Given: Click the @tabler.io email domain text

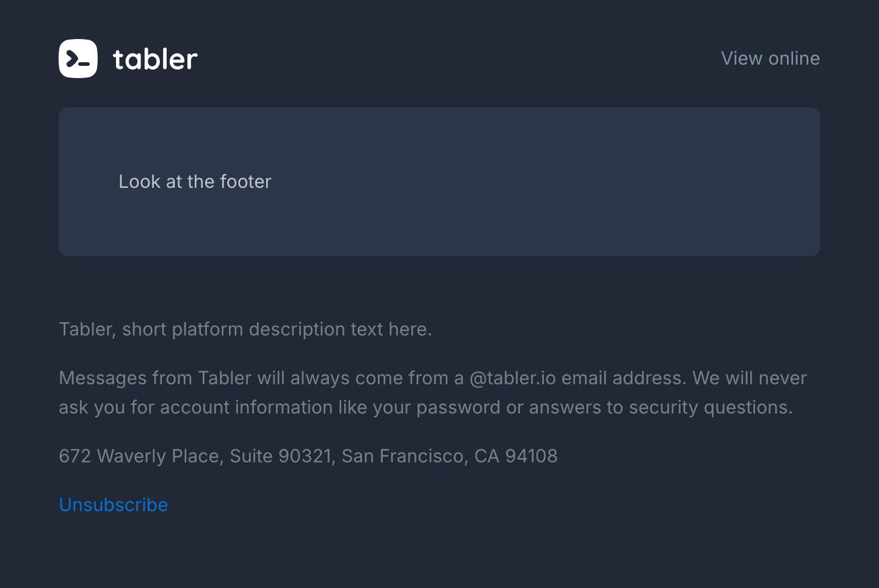Looking at the screenshot, I should pyautogui.click(x=513, y=378).
